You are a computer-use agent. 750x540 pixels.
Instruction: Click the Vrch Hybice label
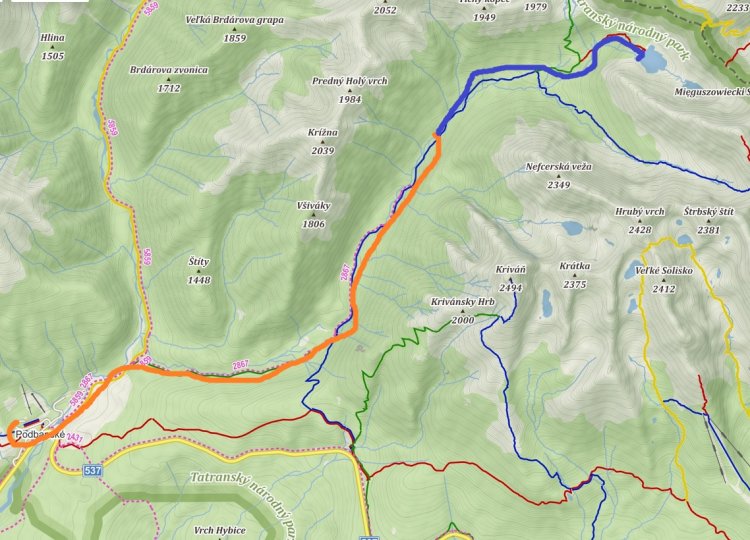220,530
